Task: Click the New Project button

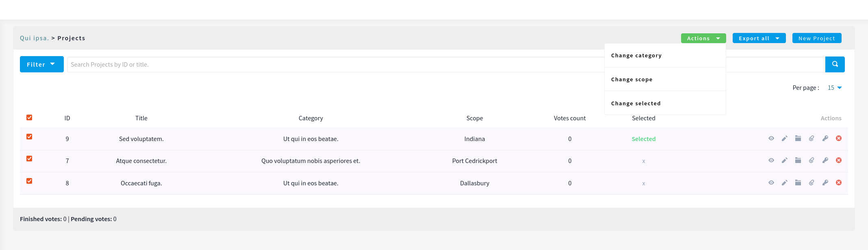Action: (816, 38)
